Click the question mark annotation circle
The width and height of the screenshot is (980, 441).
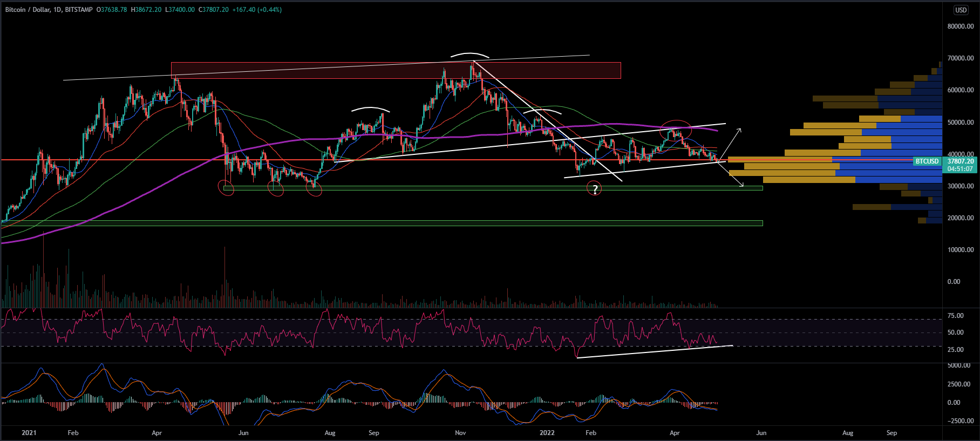pyautogui.click(x=594, y=189)
